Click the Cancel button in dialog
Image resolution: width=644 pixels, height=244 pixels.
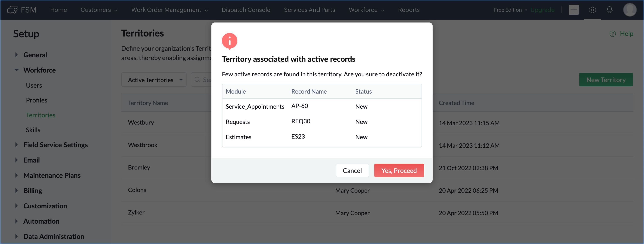[x=352, y=170]
